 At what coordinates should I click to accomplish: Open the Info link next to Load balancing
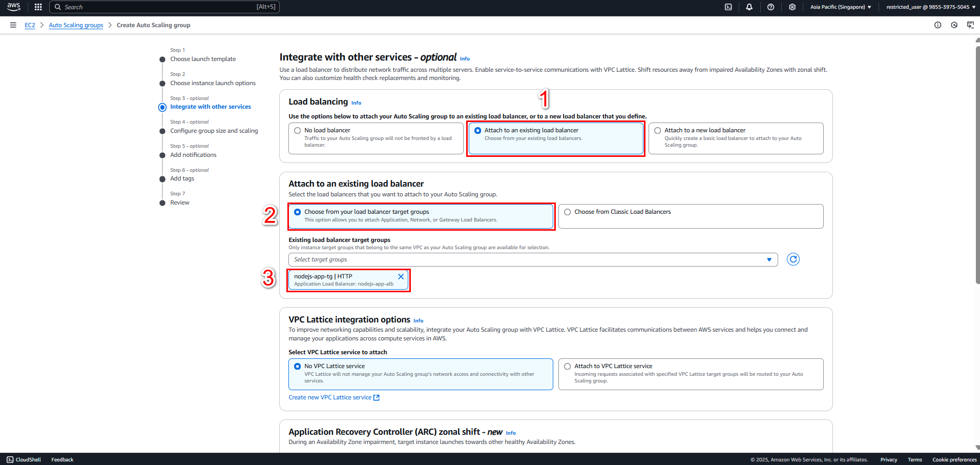coord(356,103)
